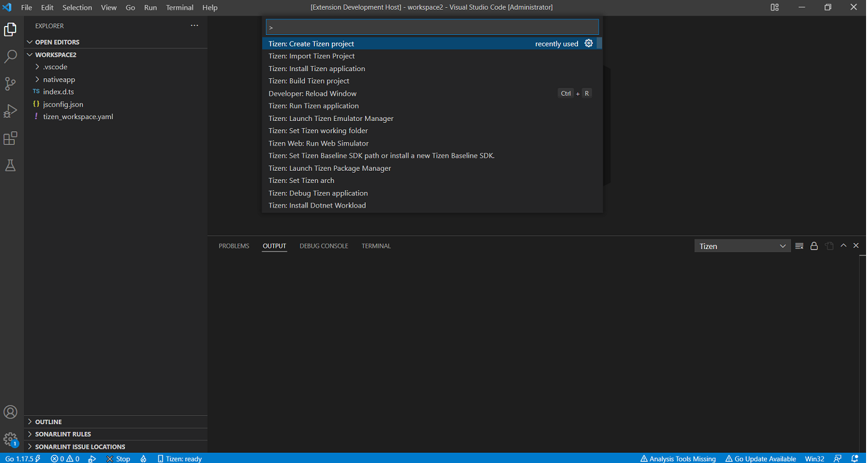Open the Terminal menu
Screen dimensions: 868x463
(179, 8)
